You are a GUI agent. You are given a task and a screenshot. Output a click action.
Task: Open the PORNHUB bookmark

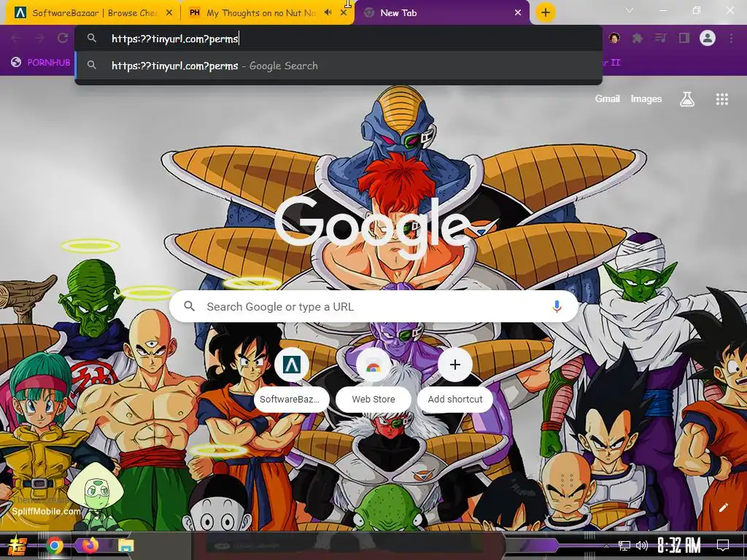coord(41,63)
